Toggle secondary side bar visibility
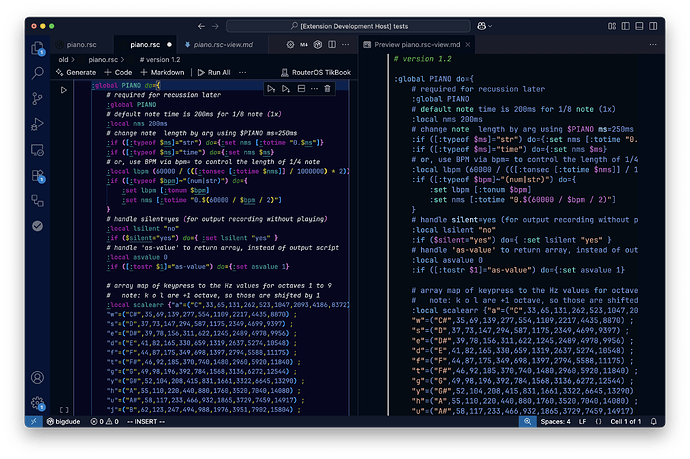This screenshot has width=690, height=459. 653,26
